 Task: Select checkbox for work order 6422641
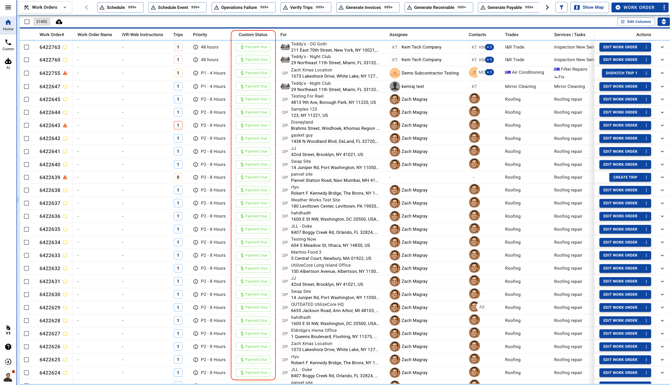coord(26,151)
